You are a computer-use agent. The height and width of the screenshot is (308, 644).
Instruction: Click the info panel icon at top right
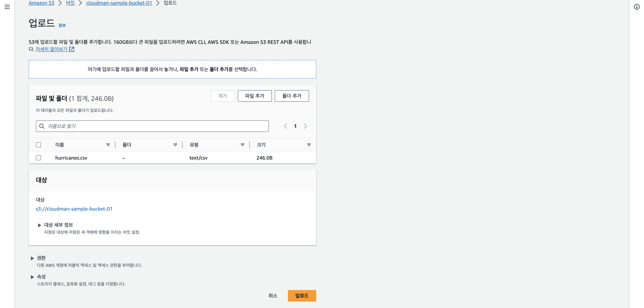pyautogui.click(x=637, y=7)
